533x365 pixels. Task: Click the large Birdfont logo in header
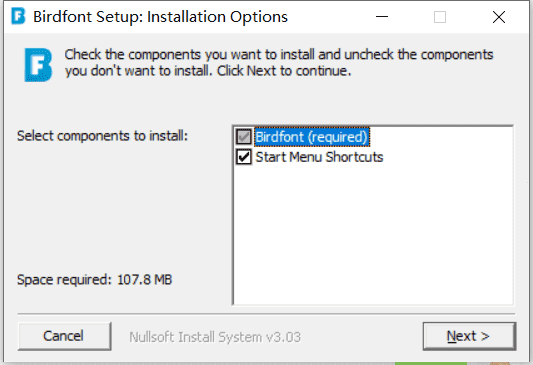pyautogui.click(x=38, y=65)
